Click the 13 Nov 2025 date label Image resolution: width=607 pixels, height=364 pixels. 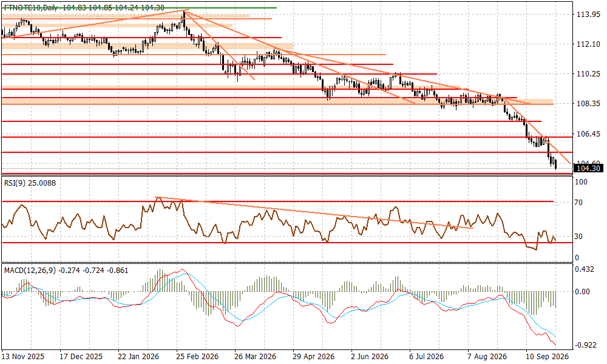coord(23,356)
